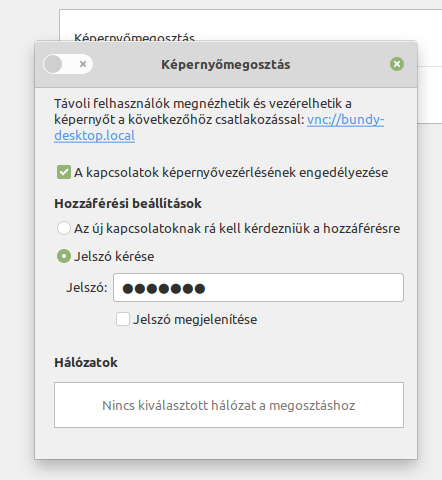Click the Képernyőmegosztás dialog title bar
The height and width of the screenshot is (480, 442).
226,64
